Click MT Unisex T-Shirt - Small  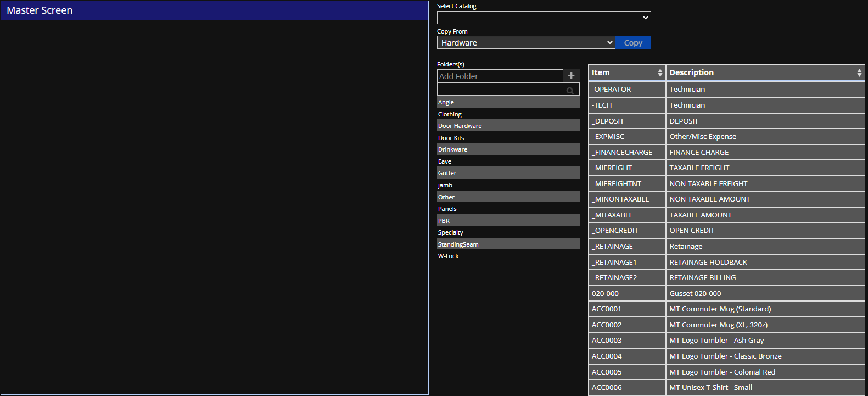[765, 387]
